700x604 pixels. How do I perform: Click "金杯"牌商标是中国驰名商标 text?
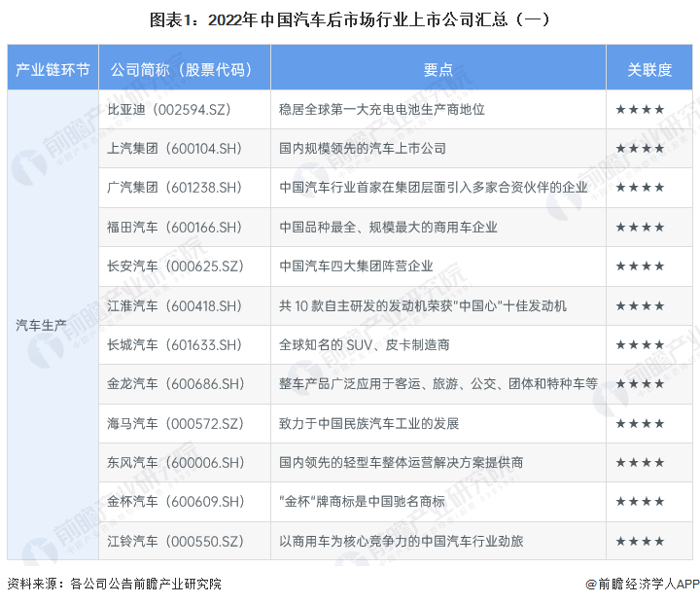click(x=362, y=502)
